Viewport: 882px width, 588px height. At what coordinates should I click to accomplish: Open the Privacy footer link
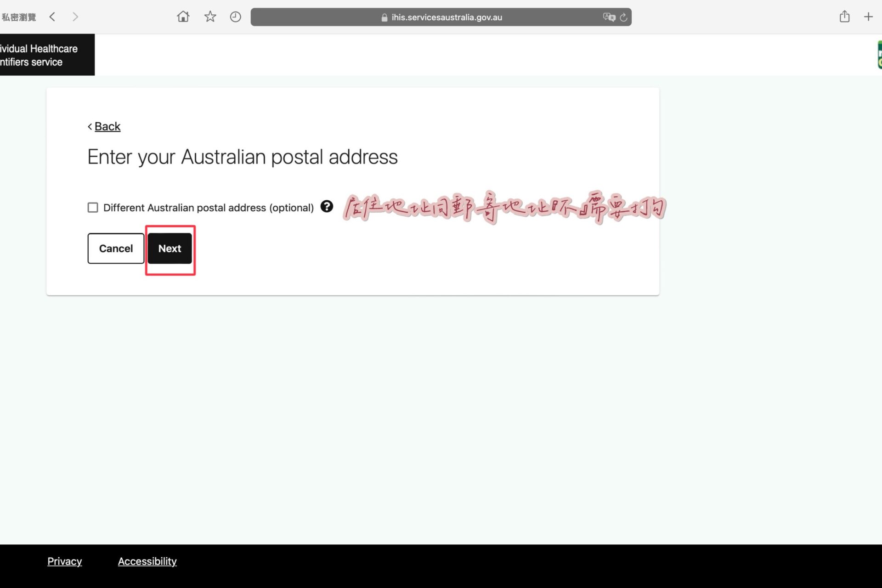pos(64,561)
